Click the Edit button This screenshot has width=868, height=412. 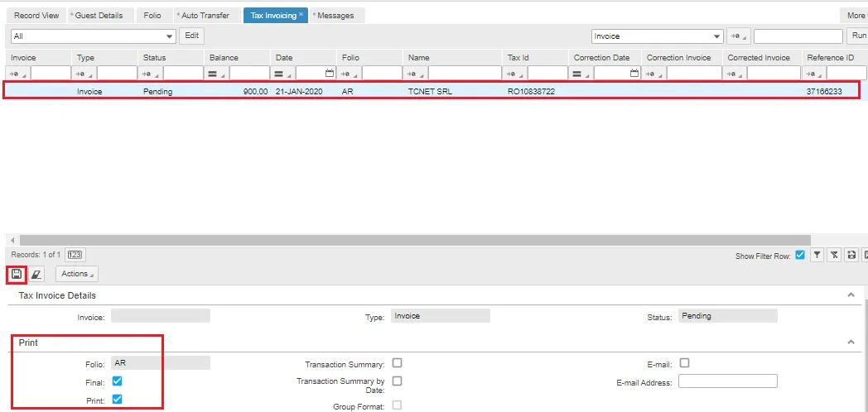point(191,36)
